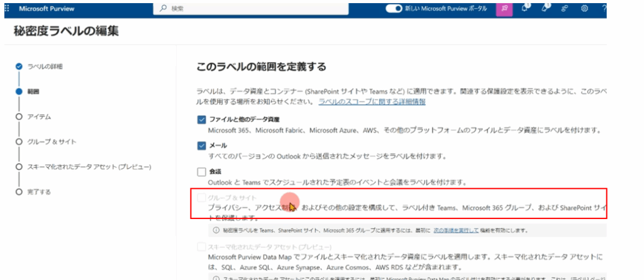Screen dimensions: 644x280
Task: Click the help question mark icon
Action: 604,9
